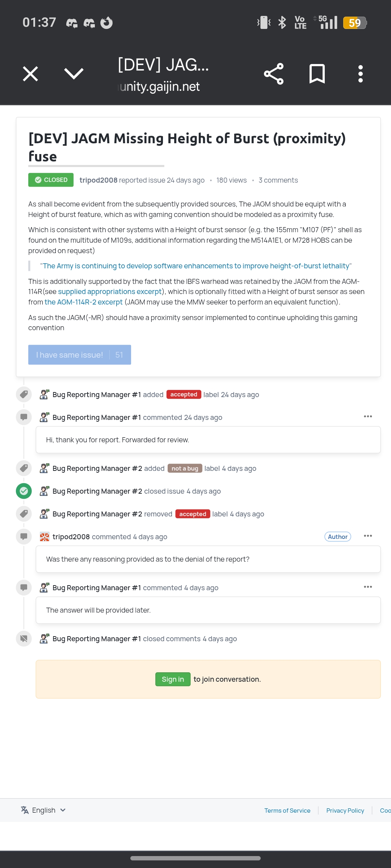Open the three-dot browser overflow menu
Image resolution: width=391 pixels, height=868 pixels.
360,74
